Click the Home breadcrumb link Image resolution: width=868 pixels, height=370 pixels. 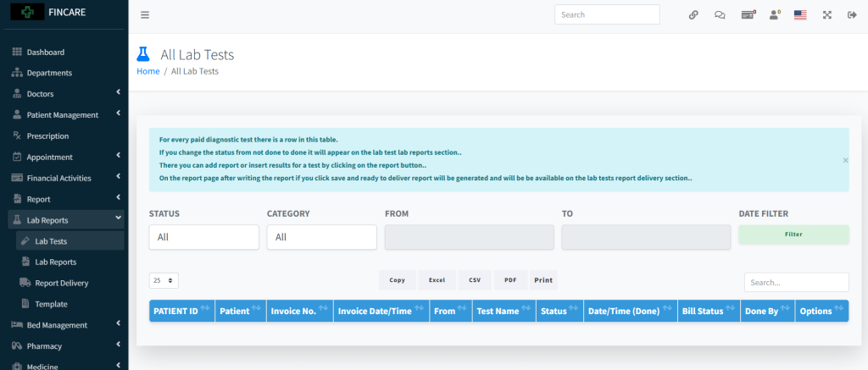[147, 72]
